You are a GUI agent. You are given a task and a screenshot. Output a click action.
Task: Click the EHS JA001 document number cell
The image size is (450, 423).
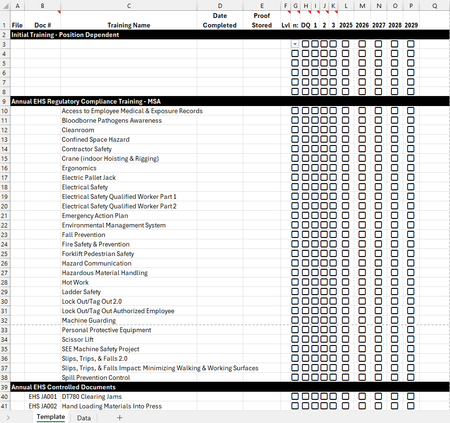point(43,397)
